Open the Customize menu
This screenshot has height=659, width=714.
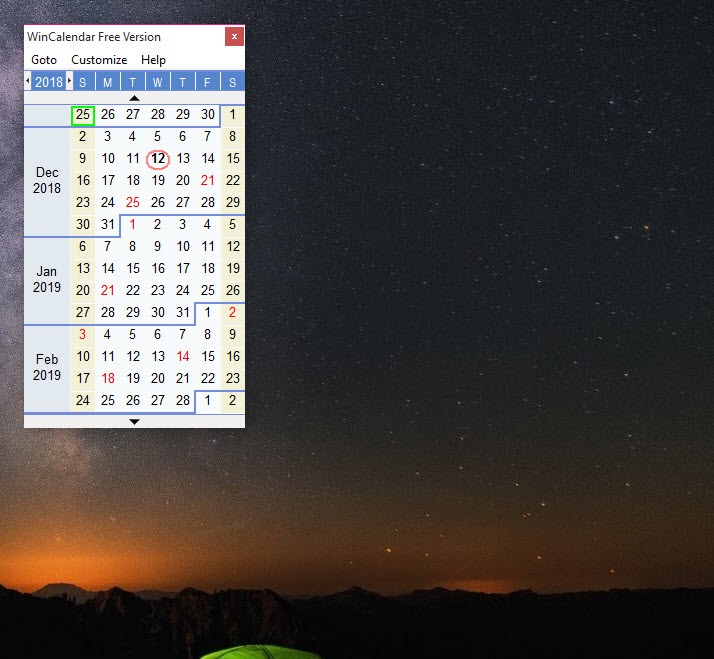click(99, 60)
